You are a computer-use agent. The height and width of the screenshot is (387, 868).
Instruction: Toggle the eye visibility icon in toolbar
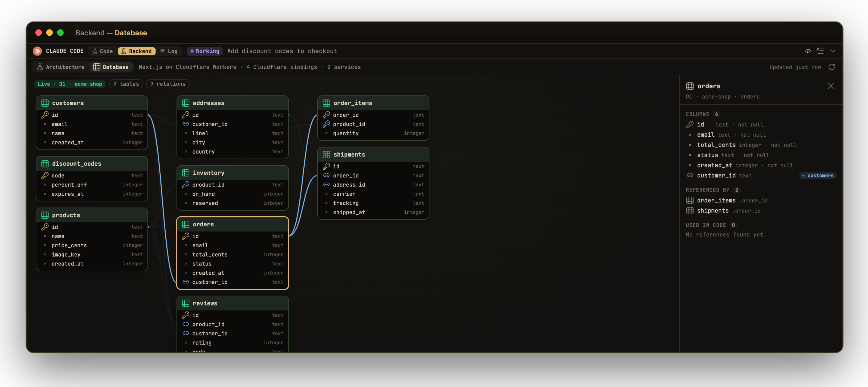(x=808, y=51)
